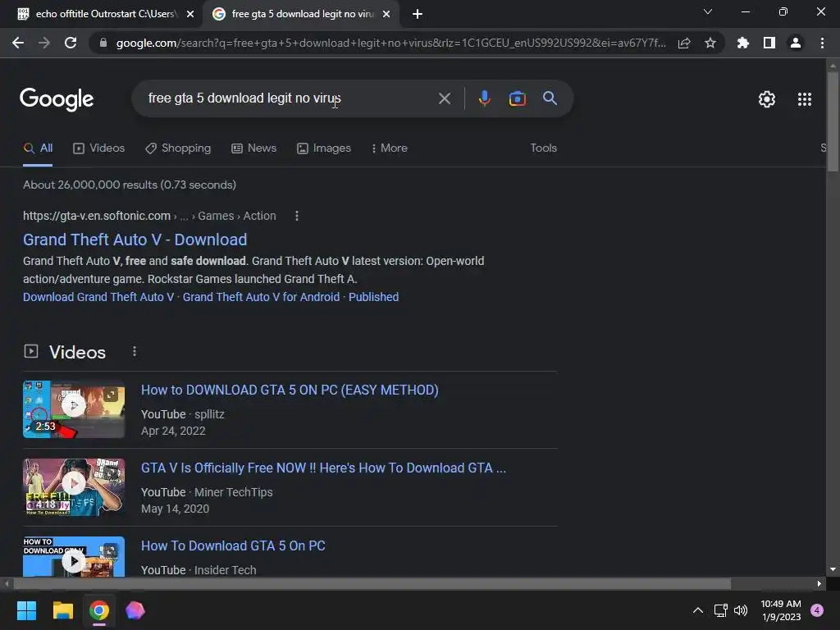The width and height of the screenshot is (840, 630).
Task: Show hidden system tray icons
Action: pyautogui.click(x=698, y=610)
